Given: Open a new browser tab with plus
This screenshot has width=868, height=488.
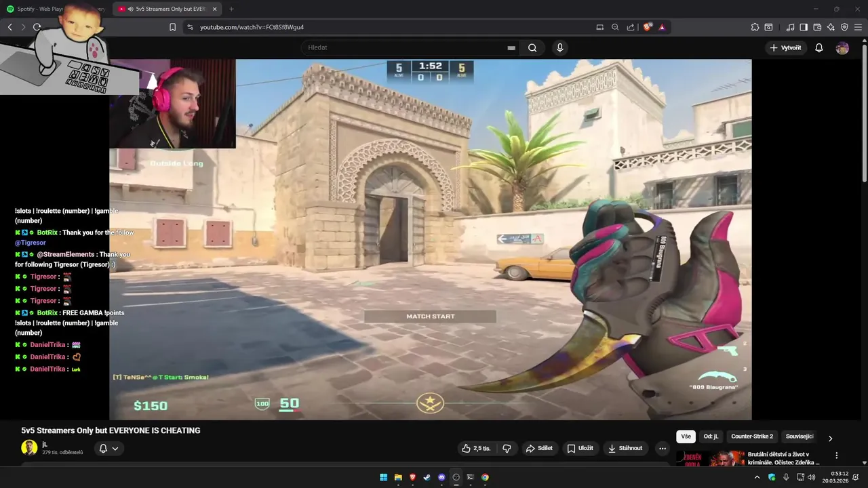Looking at the screenshot, I should click(231, 9).
